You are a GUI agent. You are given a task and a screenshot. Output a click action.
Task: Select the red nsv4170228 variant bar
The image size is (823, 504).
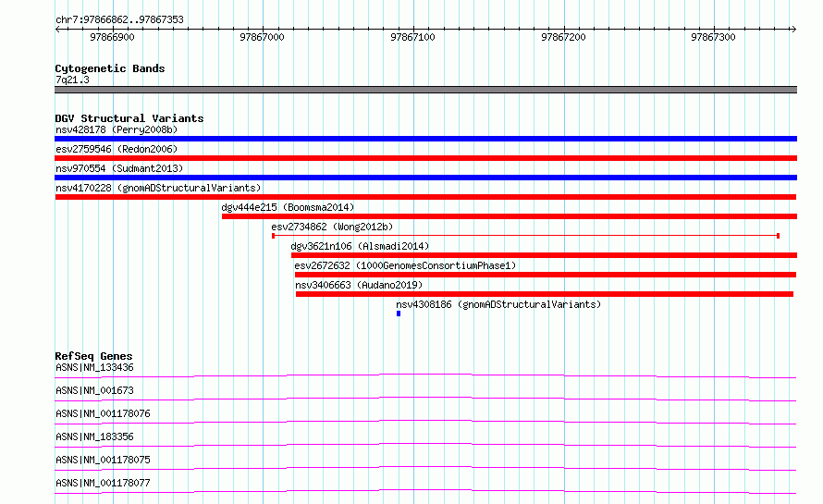(x=425, y=197)
